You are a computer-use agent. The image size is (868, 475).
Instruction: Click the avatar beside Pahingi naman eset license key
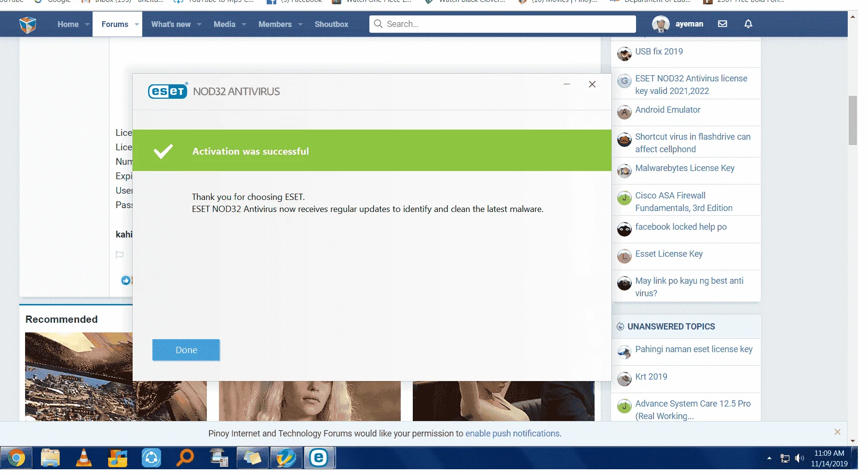point(624,352)
